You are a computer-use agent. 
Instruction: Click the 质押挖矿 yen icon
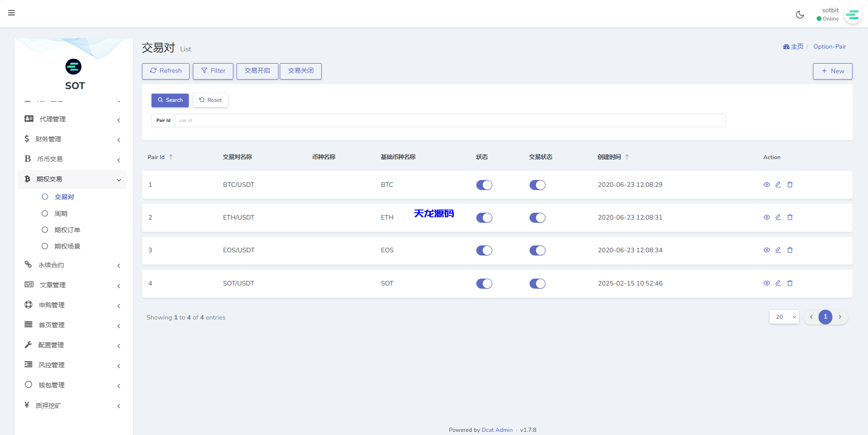pos(27,405)
